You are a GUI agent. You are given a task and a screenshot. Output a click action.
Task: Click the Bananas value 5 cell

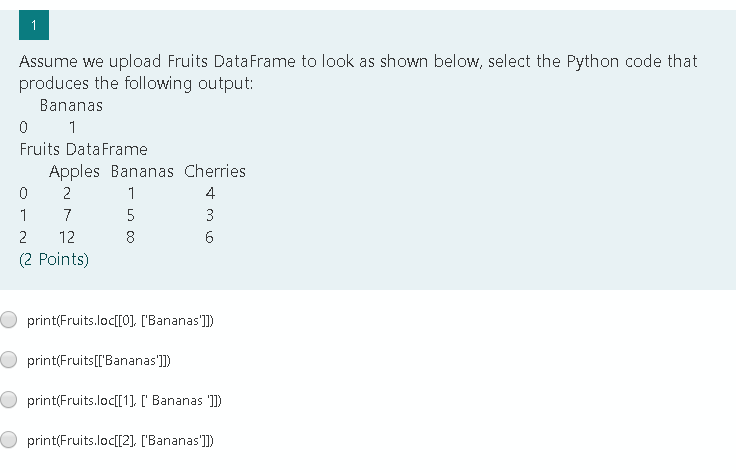130,216
